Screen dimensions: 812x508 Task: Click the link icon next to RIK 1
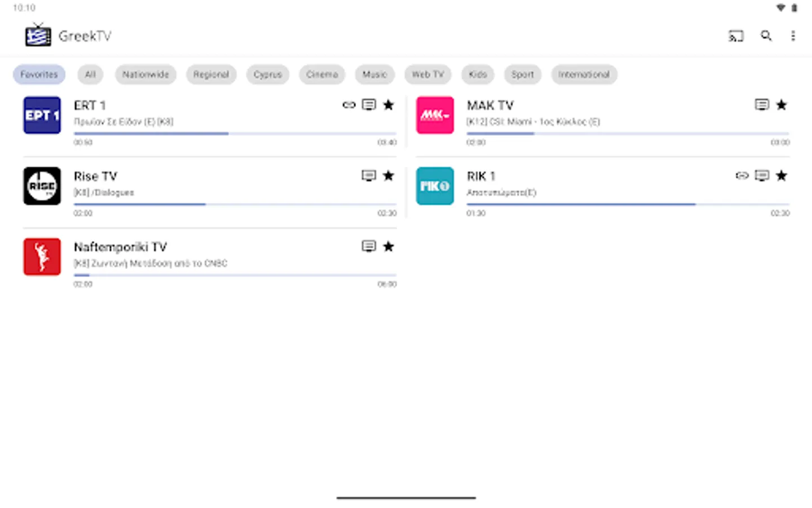pyautogui.click(x=742, y=176)
